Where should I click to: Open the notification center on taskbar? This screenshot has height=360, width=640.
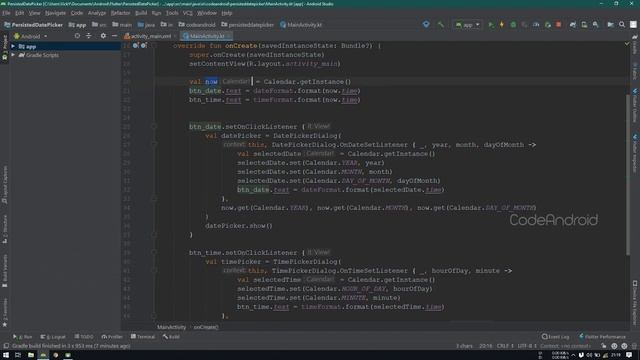coord(629,355)
